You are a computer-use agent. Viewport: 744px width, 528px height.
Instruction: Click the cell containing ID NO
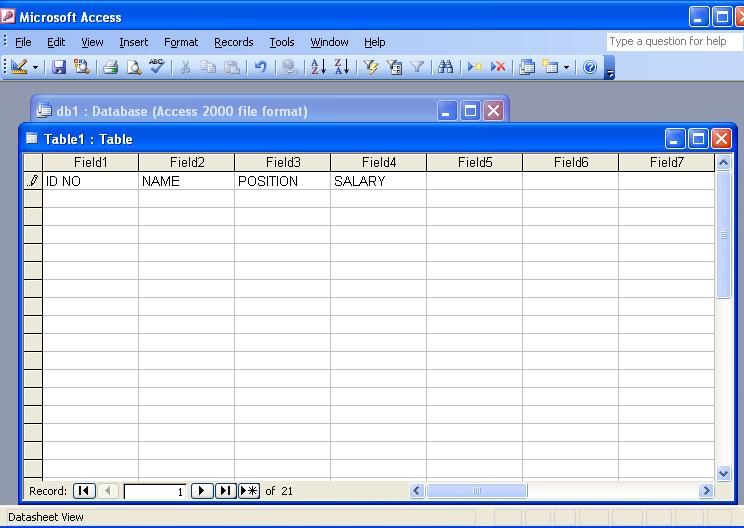pos(91,181)
